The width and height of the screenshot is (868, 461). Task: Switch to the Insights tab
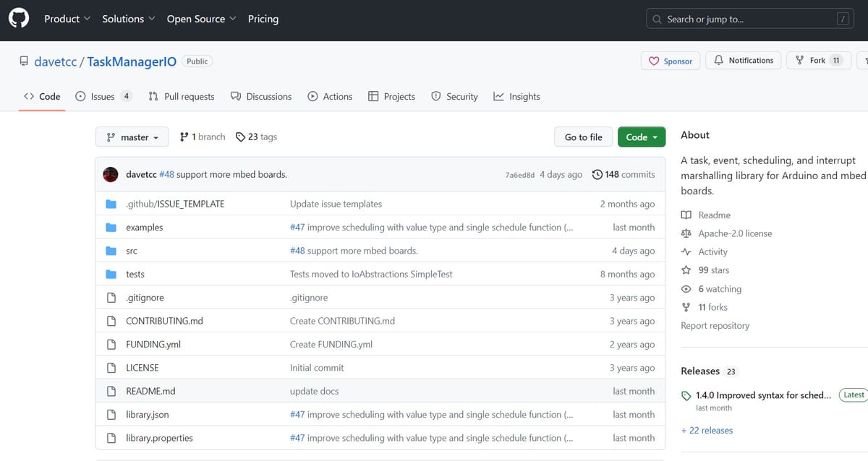516,96
